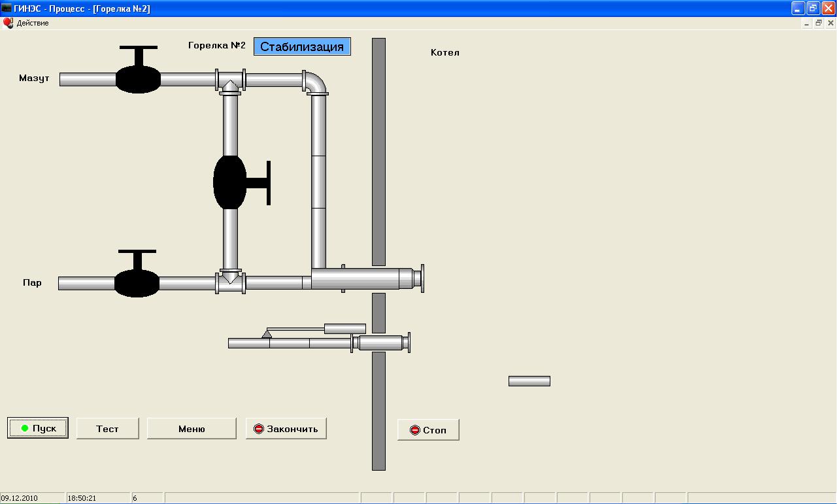This screenshot has width=838, height=504.
Task: Click the Мазут line valve icon
Action: pyautogui.click(x=138, y=78)
